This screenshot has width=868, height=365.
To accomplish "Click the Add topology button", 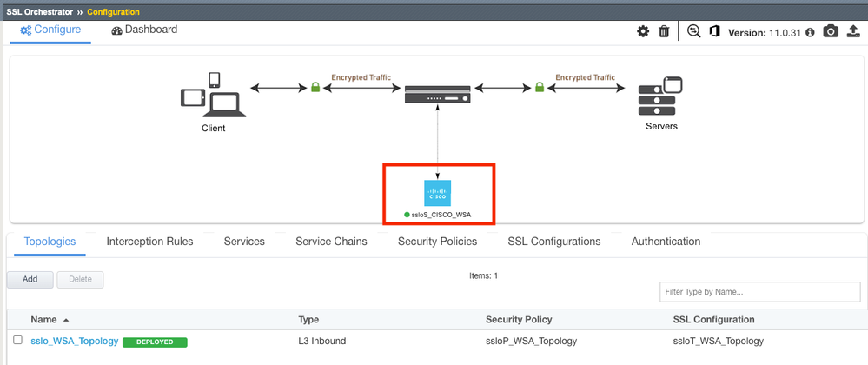I will [30, 279].
